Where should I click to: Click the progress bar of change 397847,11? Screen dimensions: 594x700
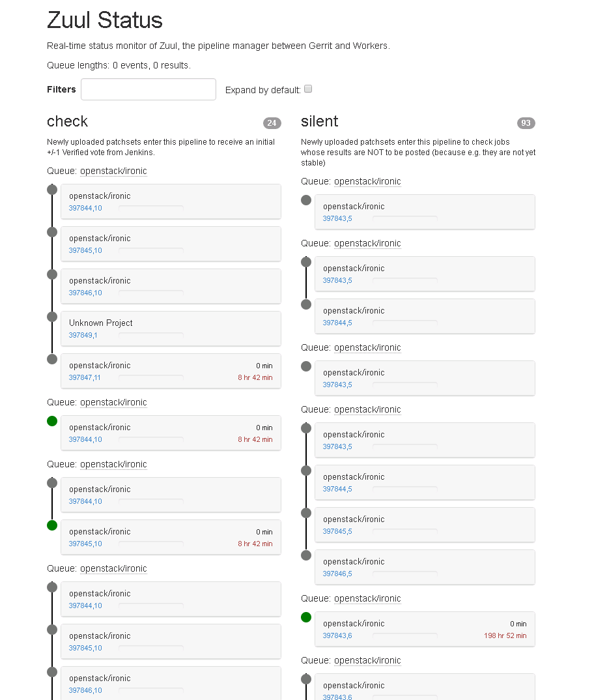coord(151,377)
